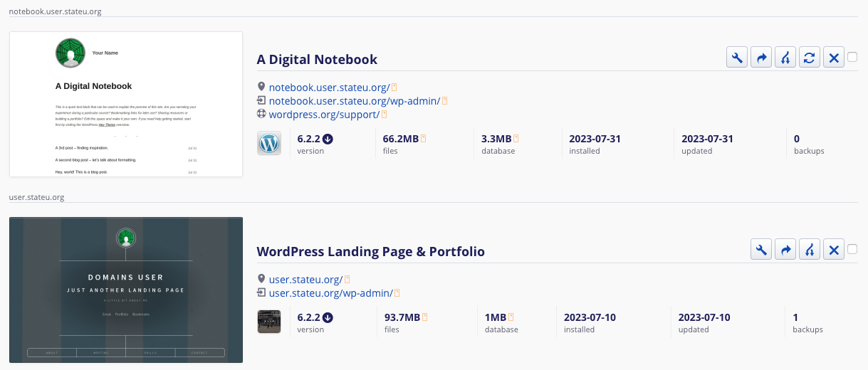This screenshot has width=868, height=370.
Task: Click the sync update icon for A Digital Notebook
Action: (809, 58)
